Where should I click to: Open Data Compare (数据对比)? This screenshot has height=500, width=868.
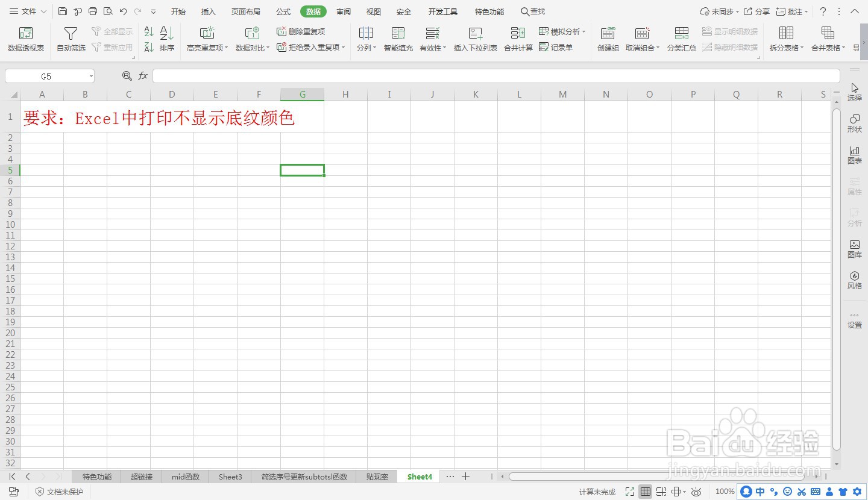coord(252,39)
